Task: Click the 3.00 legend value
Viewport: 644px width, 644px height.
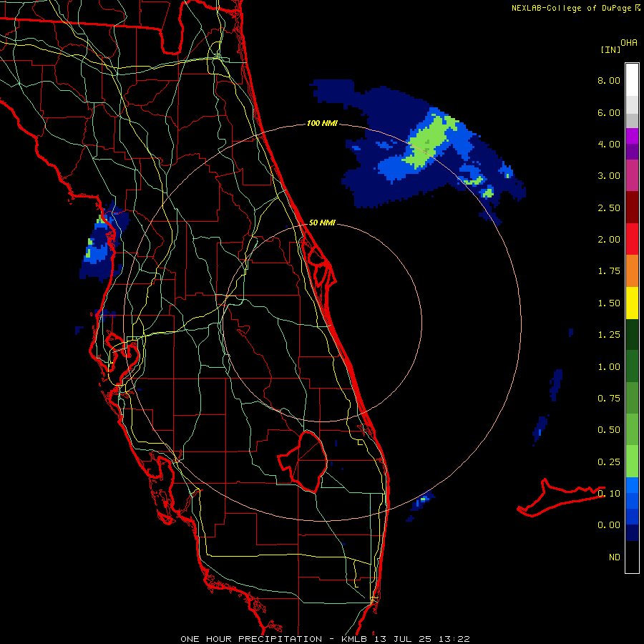Action: [609, 176]
